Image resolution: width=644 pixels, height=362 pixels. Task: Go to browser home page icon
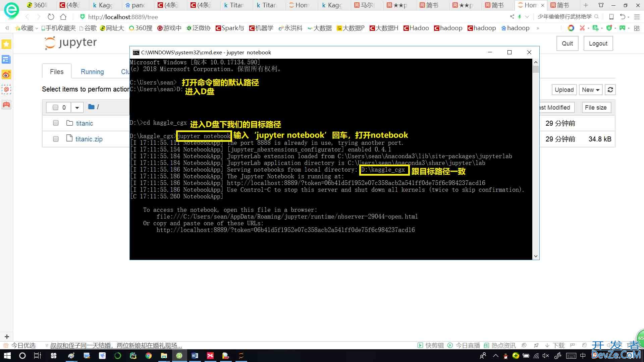63,17
